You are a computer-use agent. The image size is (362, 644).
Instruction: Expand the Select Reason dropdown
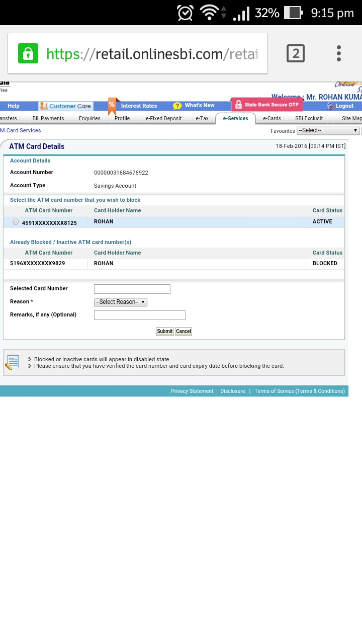[121, 302]
